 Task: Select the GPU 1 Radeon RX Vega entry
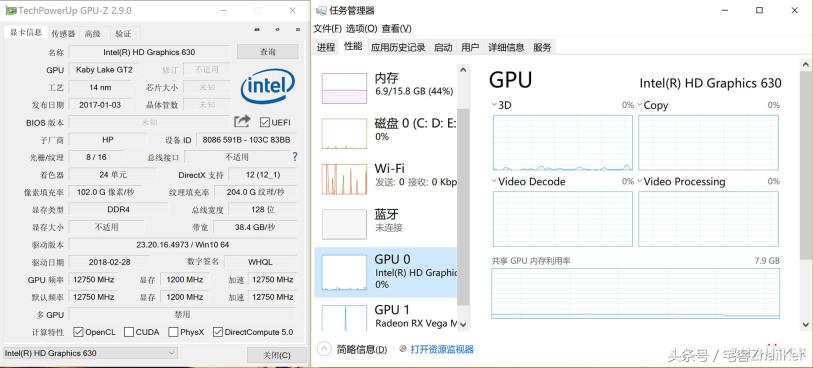(386, 316)
